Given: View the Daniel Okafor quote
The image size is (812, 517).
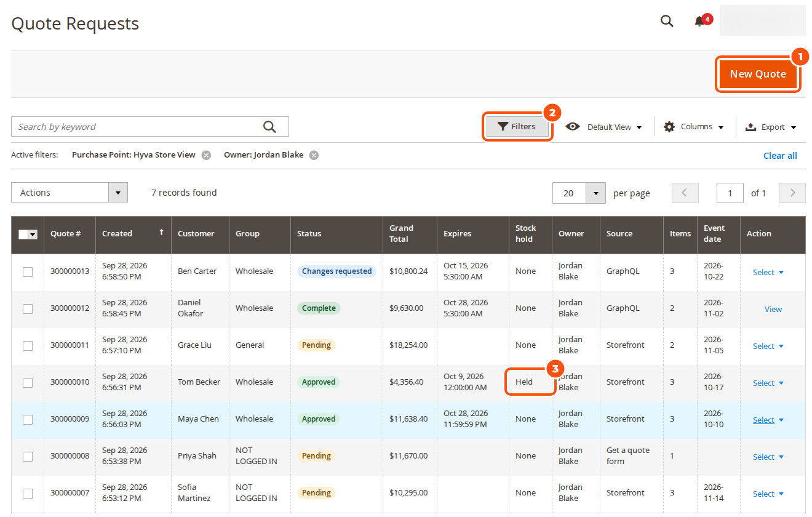Looking at the screenshot, I should (773, 309).
